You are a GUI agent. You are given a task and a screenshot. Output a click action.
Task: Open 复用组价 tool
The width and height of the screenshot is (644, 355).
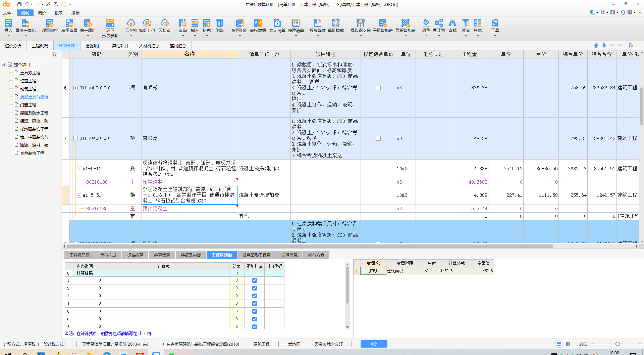[239, 26]
